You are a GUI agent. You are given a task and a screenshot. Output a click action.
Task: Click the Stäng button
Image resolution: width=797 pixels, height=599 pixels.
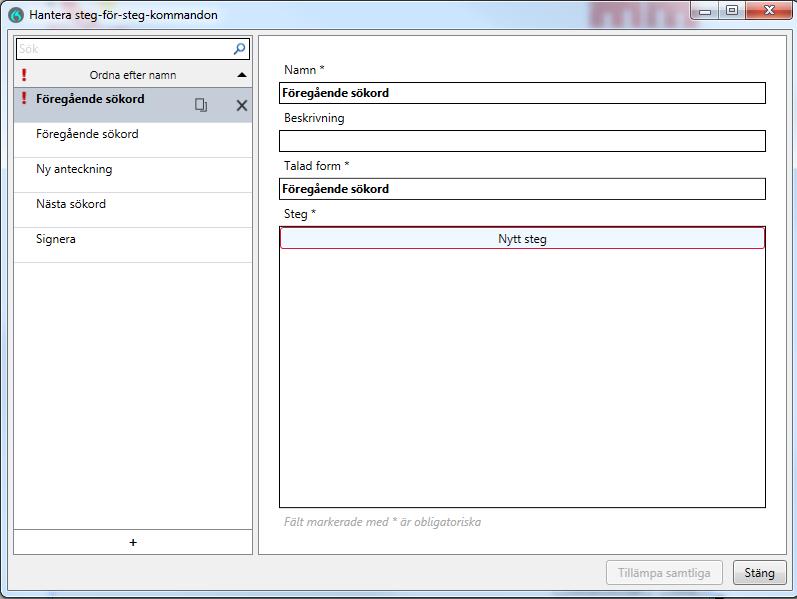tap(759, 573)
